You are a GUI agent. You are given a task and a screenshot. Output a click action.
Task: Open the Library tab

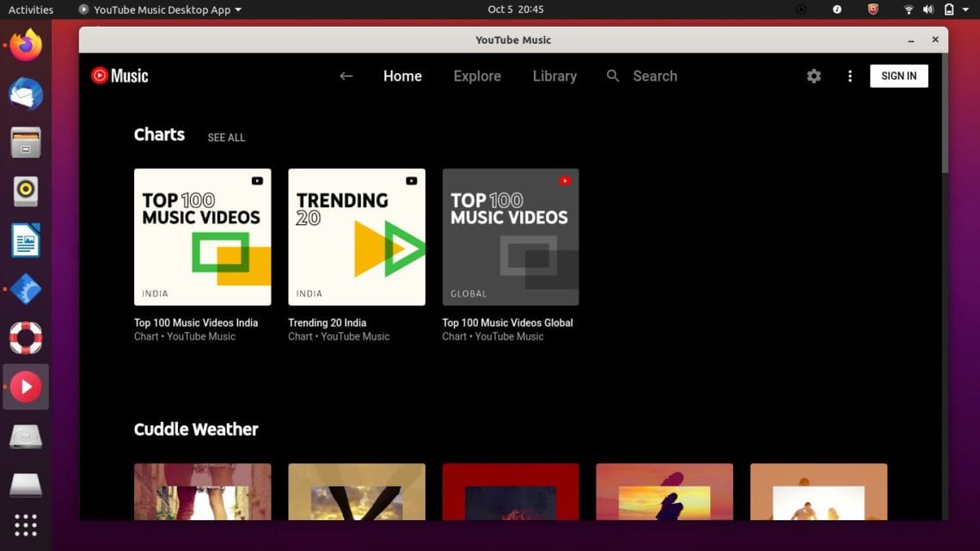[x=554, y=76]
